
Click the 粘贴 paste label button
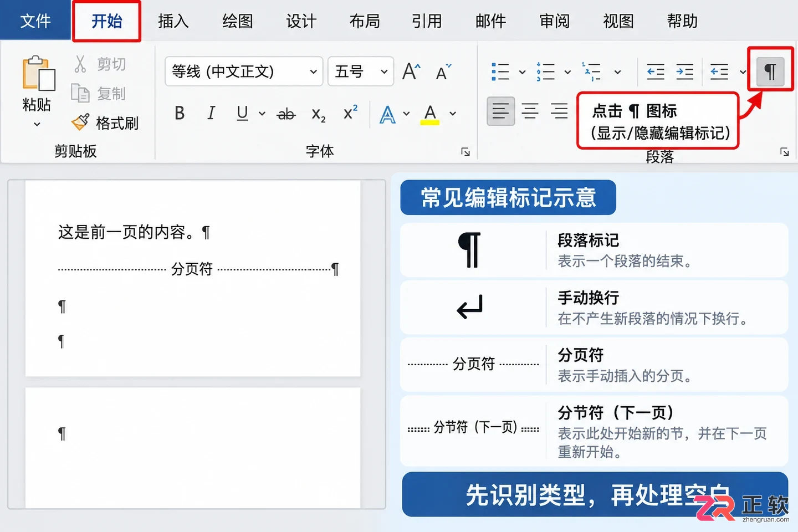tap(37, 104)
